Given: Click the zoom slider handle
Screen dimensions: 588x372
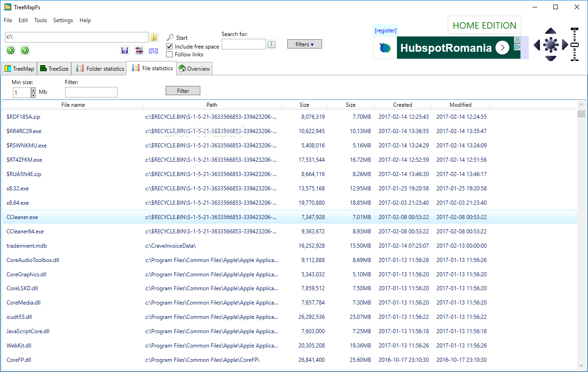Looking at the screenshot, I should coord(575,45).
